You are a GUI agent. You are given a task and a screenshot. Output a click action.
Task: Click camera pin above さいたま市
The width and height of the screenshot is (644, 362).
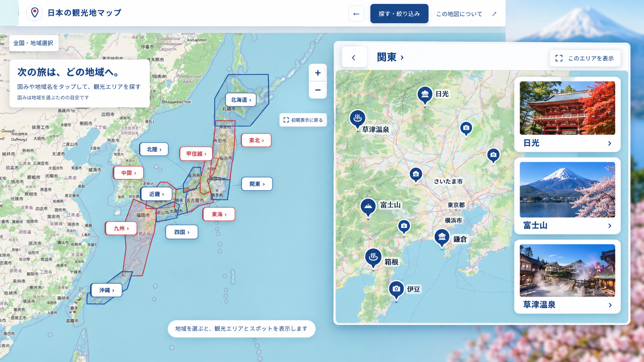coord(416,175)
